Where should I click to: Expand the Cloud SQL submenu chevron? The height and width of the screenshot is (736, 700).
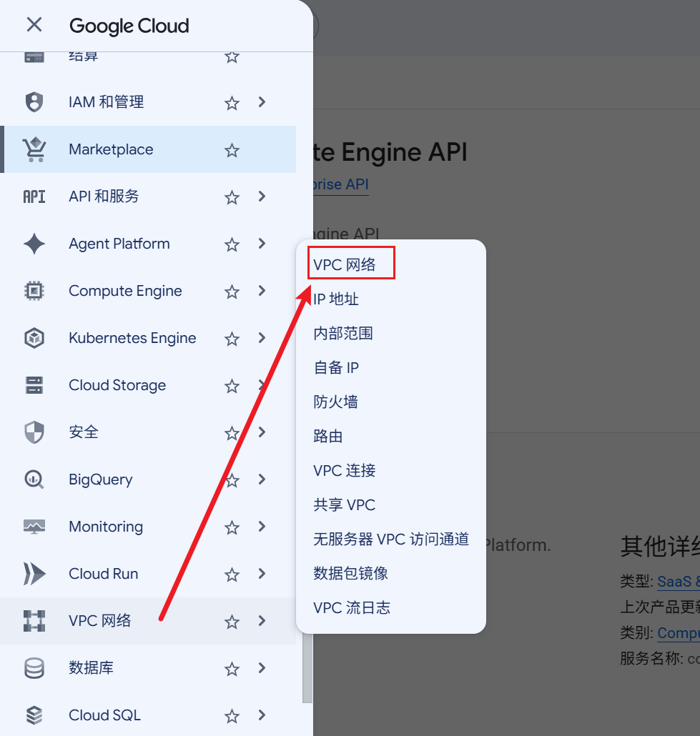(262, 715)
